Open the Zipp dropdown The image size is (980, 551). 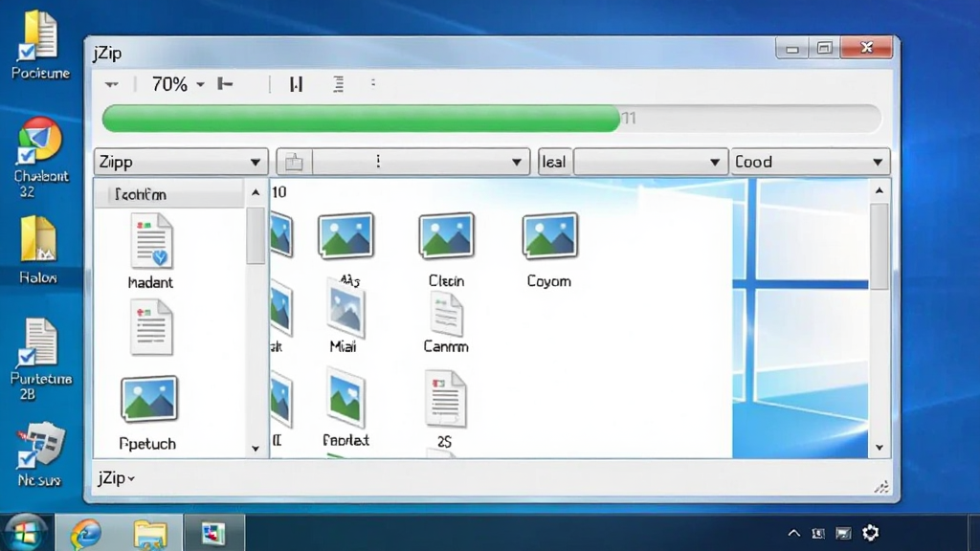click(x=181, y=162)
